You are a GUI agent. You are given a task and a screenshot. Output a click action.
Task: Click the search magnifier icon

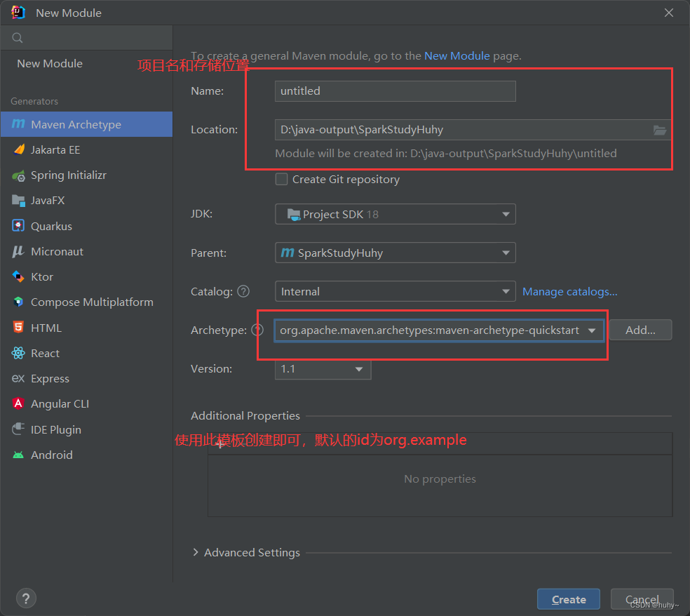17,38
